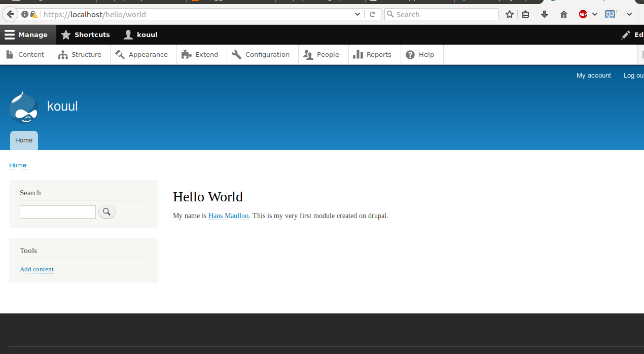Click the My account link
The width and height of the screenshot is (644, 354).
593,75
